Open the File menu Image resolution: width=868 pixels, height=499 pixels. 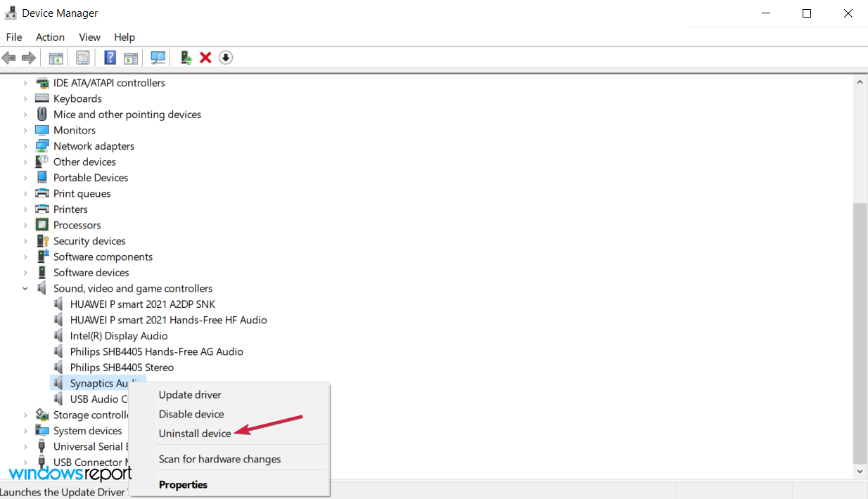point(14,37)
